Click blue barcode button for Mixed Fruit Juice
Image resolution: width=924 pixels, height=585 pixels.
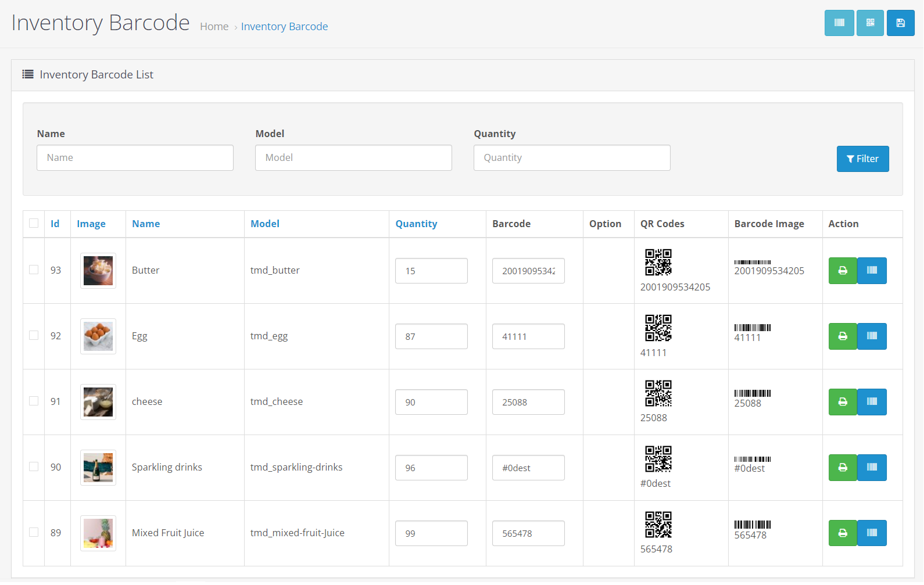click(872, 533)
